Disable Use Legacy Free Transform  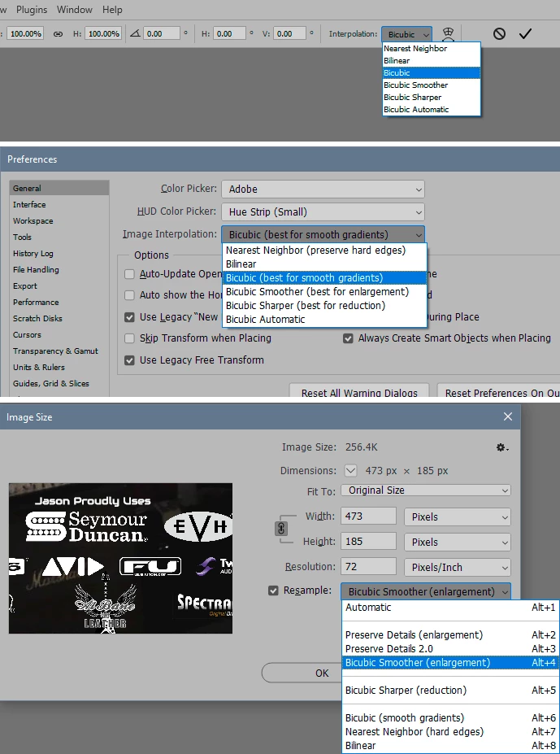129,360
